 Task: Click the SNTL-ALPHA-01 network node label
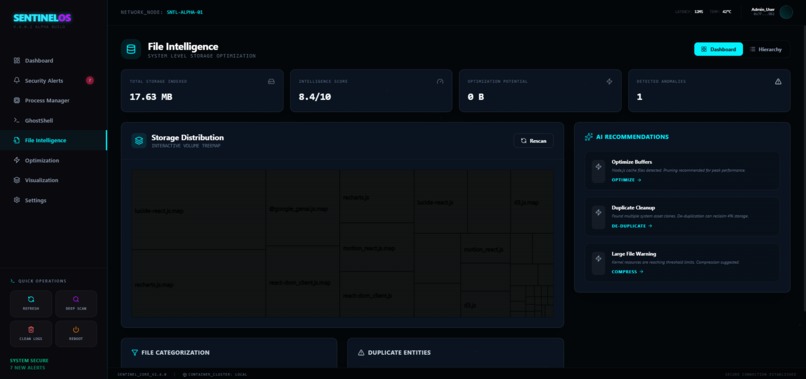[x=185, y=12]
